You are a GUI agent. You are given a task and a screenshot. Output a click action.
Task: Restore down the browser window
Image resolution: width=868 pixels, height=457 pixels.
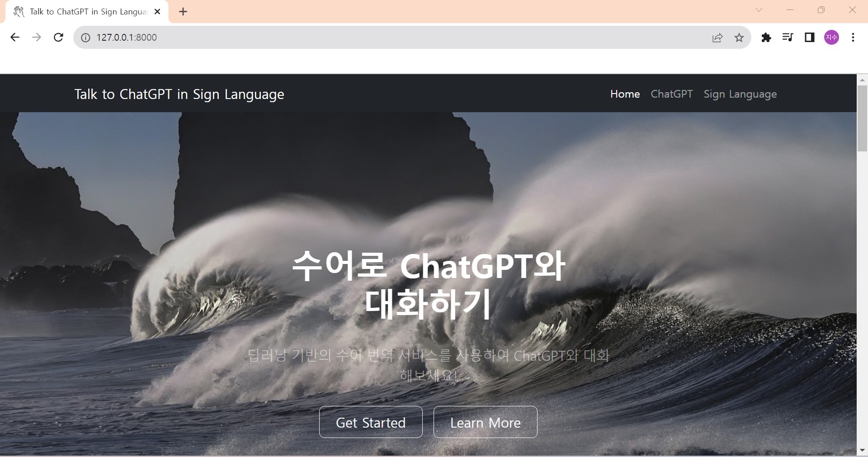[821, 10]
